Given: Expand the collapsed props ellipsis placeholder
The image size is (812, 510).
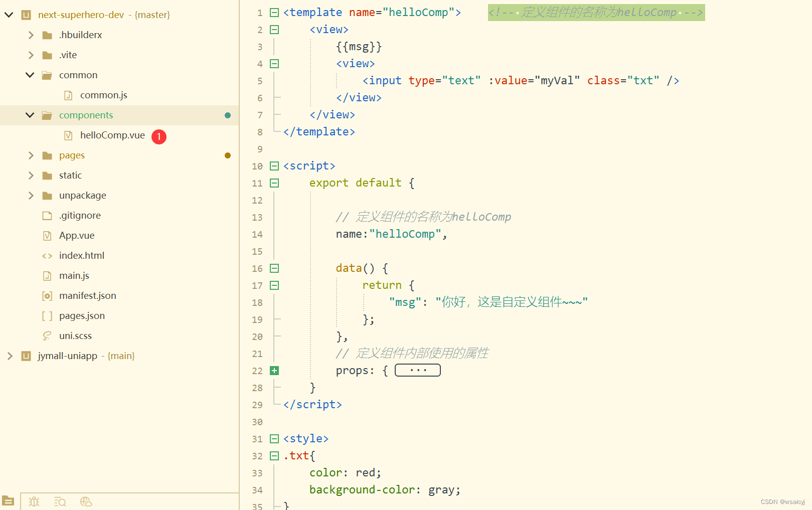Looking at the screenshot, I should (418, 370).
